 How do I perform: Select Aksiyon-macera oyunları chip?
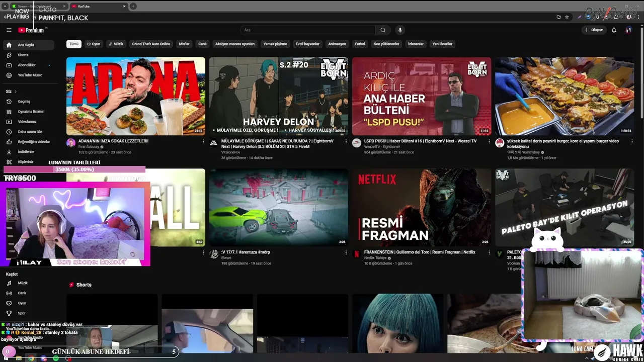[235, 44]
